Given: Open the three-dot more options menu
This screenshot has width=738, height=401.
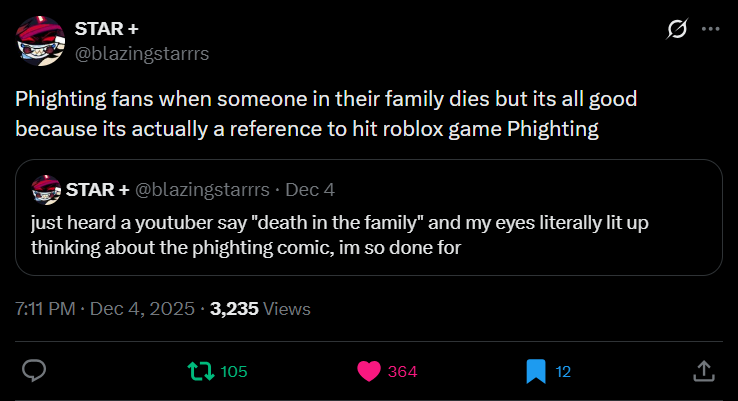Looking at the screenshot, I should (x=710, y=30).
